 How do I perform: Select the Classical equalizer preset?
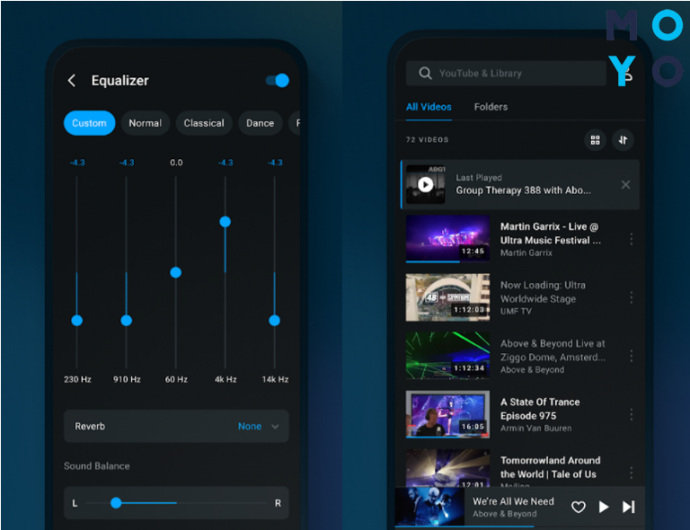[204, 123]
